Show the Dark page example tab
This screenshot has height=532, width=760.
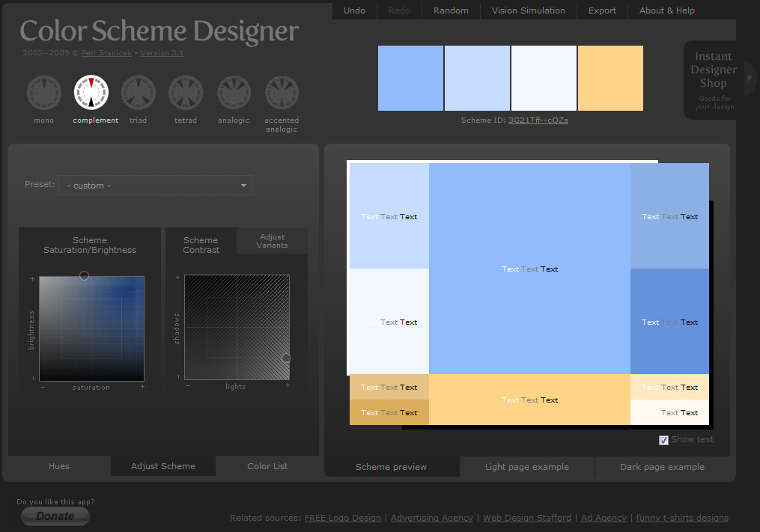tap(662, 467)
